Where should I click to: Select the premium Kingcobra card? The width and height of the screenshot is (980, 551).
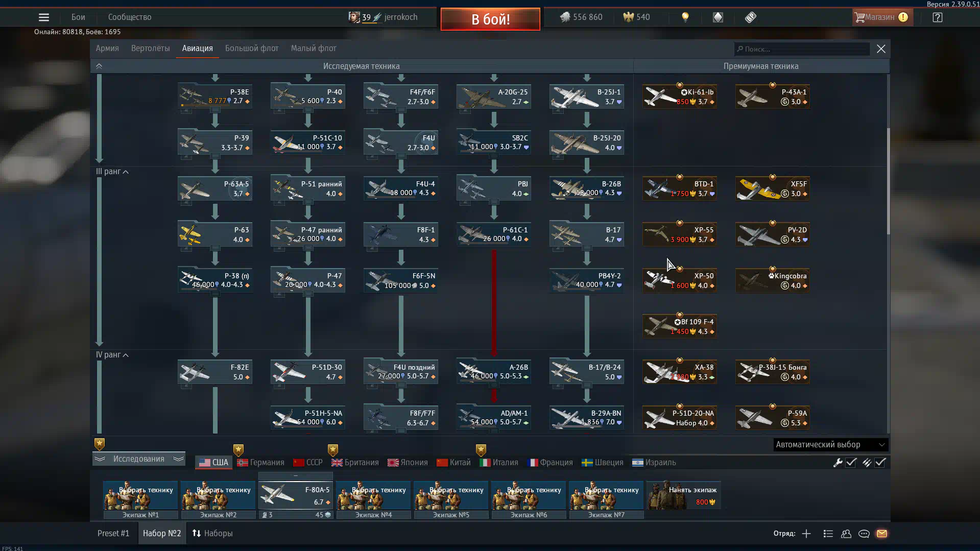click(x=773, y=280)
